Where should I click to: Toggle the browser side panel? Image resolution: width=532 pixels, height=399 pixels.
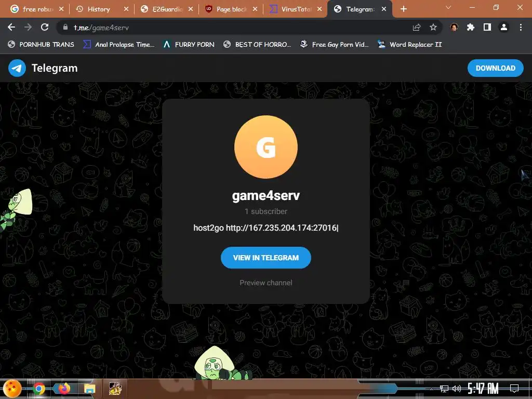(x=487, y=28)
